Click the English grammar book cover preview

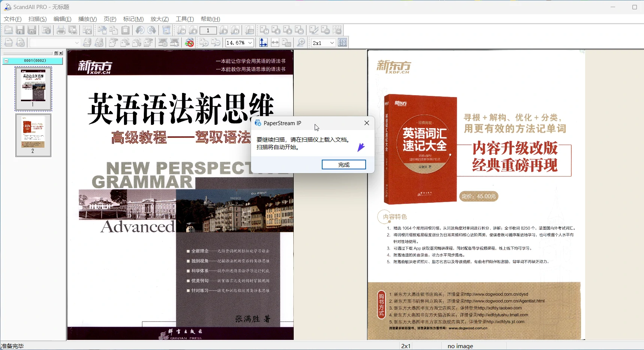[180, 194]
